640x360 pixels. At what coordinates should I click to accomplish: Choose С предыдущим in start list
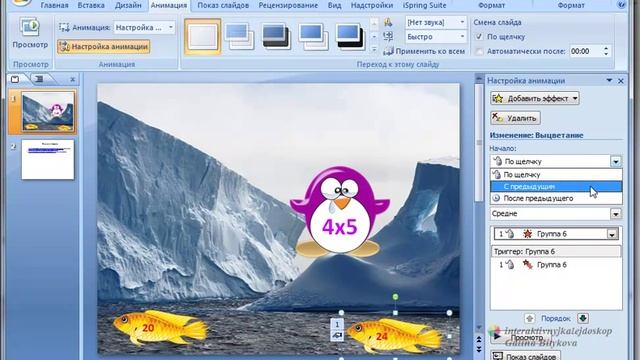tap(556, 187)
